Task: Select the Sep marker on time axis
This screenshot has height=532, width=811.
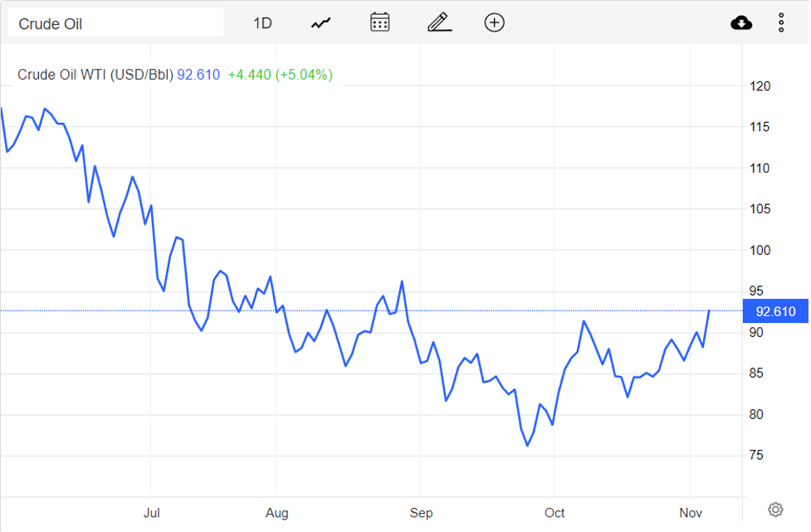Action: tap(421, 513)
